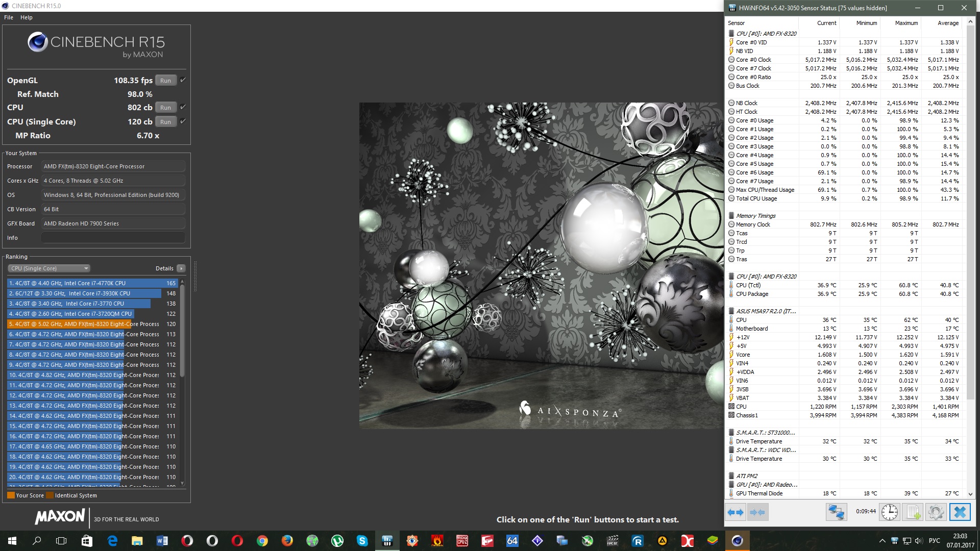Open the File menu
Viewport: 980px width, 551px height.
[9, 17]
